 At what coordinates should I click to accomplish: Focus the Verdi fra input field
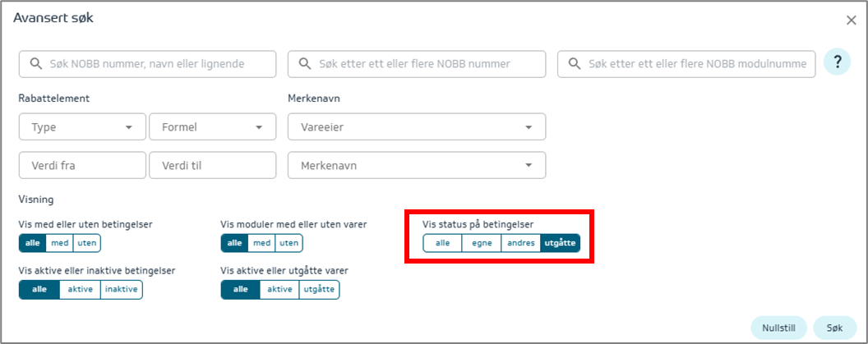click(82, 166)
